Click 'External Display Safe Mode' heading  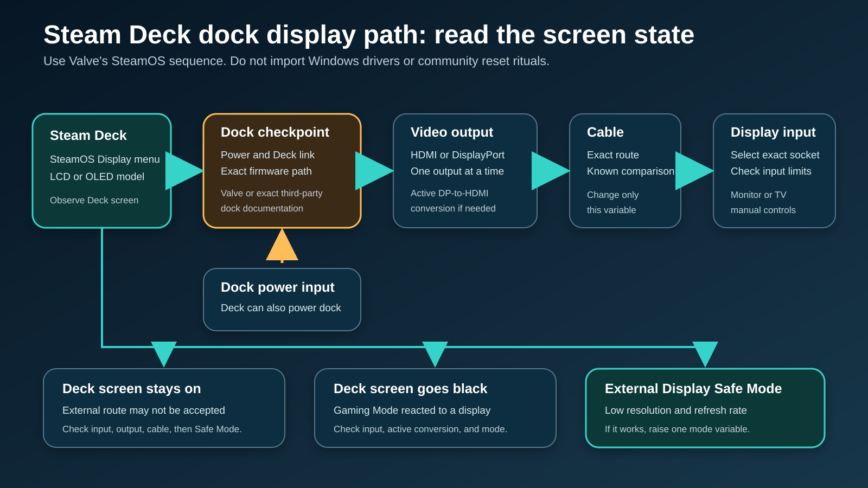coord(693,389)
